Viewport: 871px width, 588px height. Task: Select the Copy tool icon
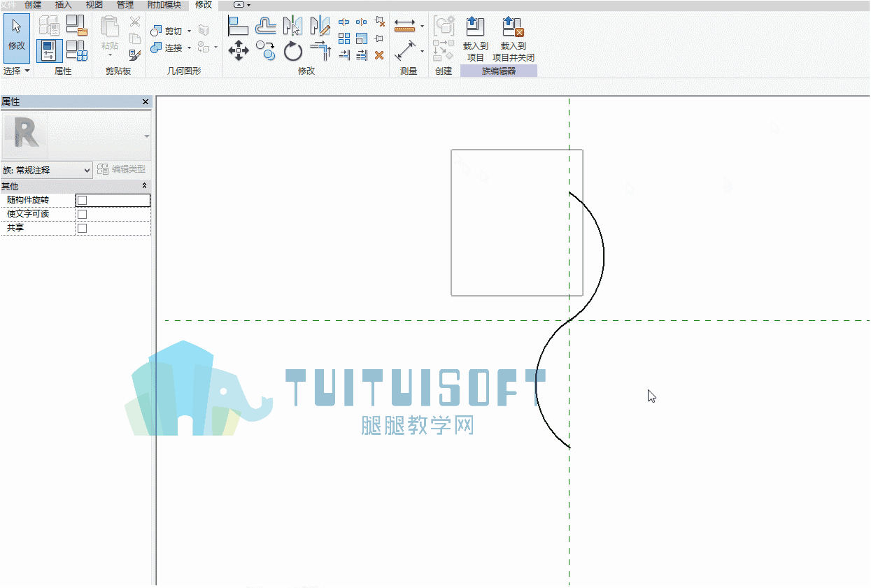pyautogui.click(x=265, y=50)
